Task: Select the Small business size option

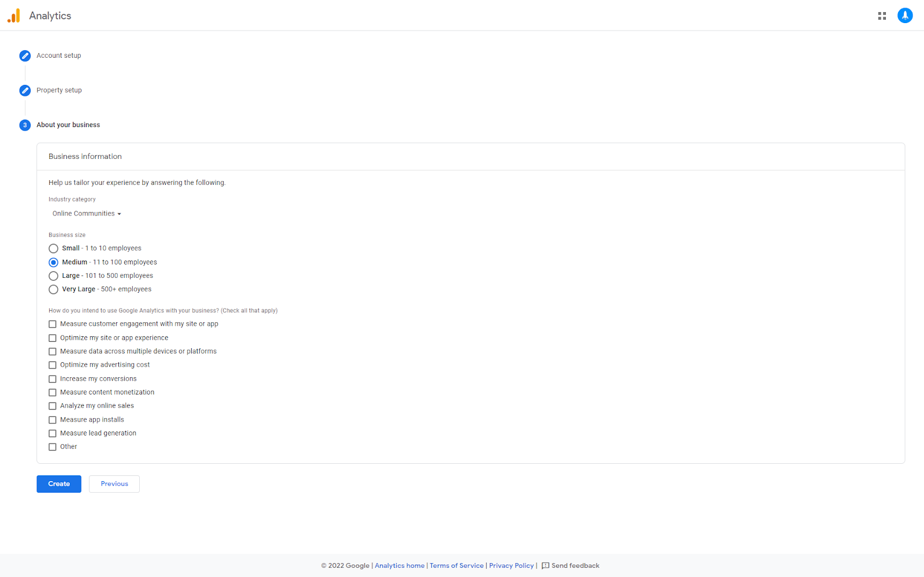Action: [x=53, y=248]
